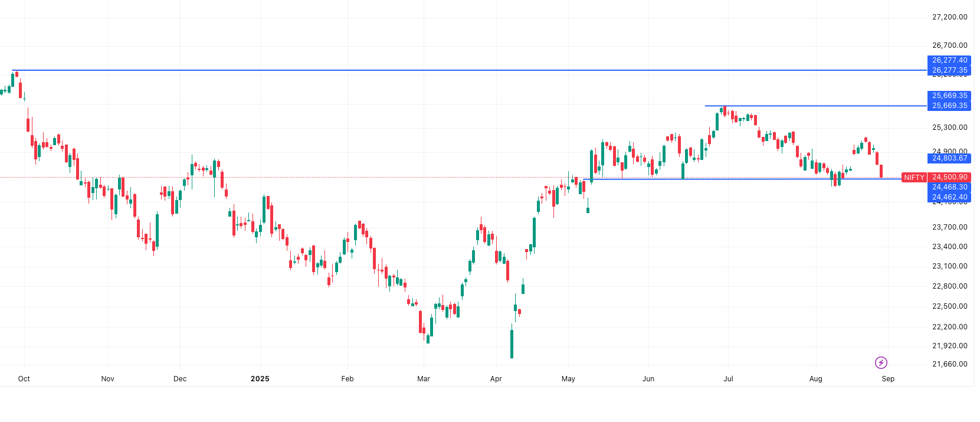Click the 22,800.00 price axis label
The image size is (980, 422).
pos(949,286)
